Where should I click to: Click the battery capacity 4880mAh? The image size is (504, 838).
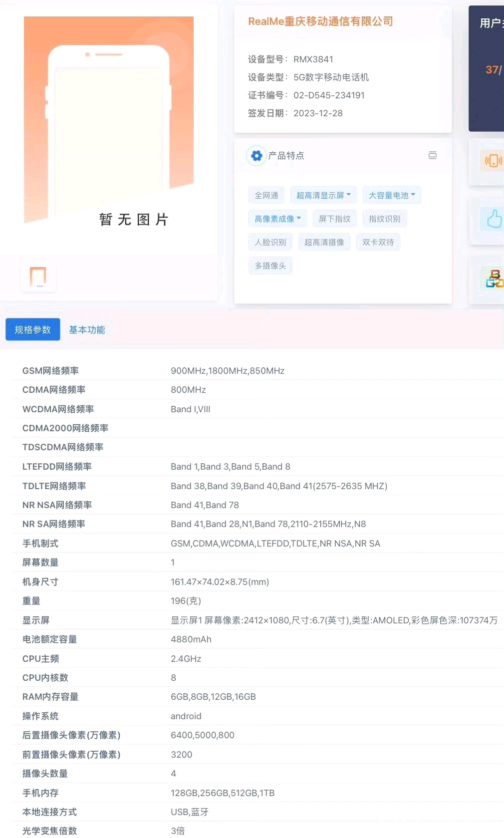[x=191, y=639]
